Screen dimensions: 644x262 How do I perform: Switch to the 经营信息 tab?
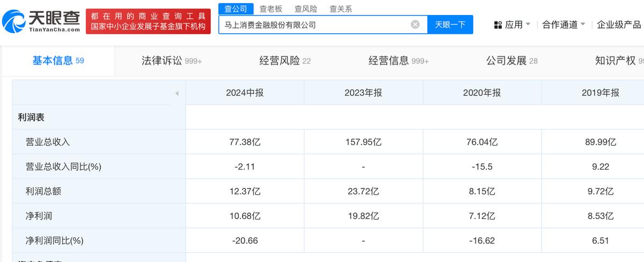(399, 61)
